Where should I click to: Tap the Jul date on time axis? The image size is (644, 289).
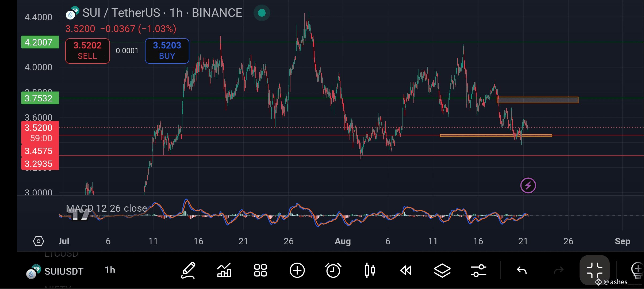click(x=64, y=241)
